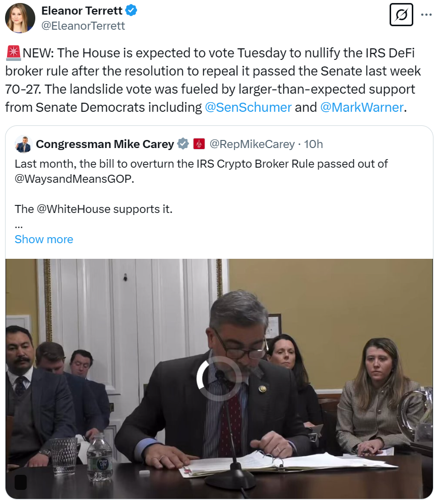Open Eleanor Terrett's profile avatar
This screenshot has width=439, height=504.
[20, 18]
